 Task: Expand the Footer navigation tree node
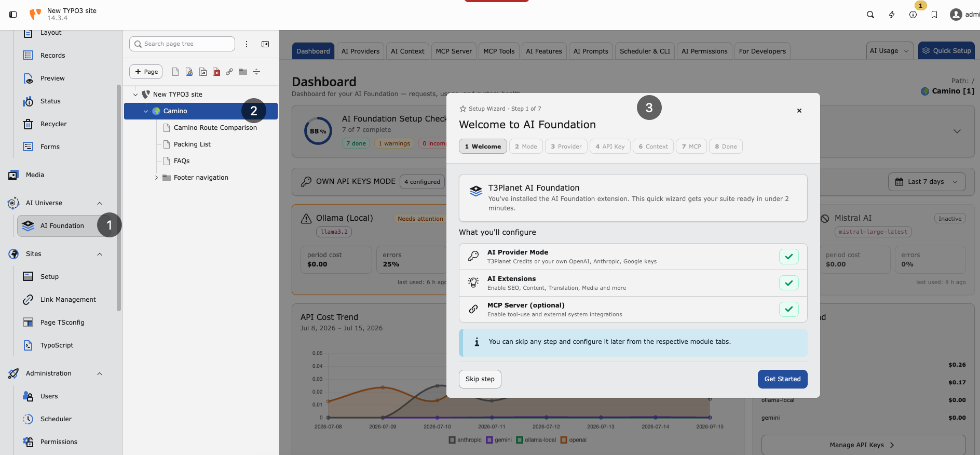[156, 178]
